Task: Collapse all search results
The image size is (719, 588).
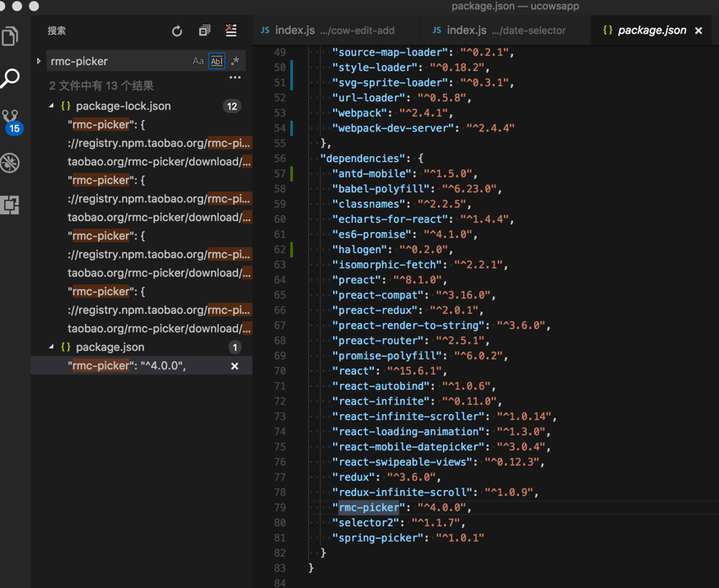Action: point(204,31)
